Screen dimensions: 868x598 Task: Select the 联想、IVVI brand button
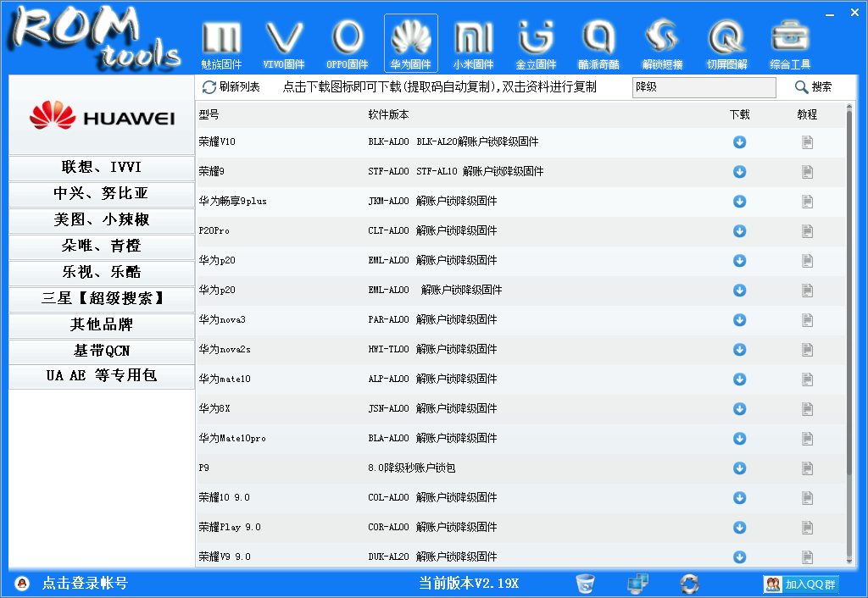coord(102,167)
